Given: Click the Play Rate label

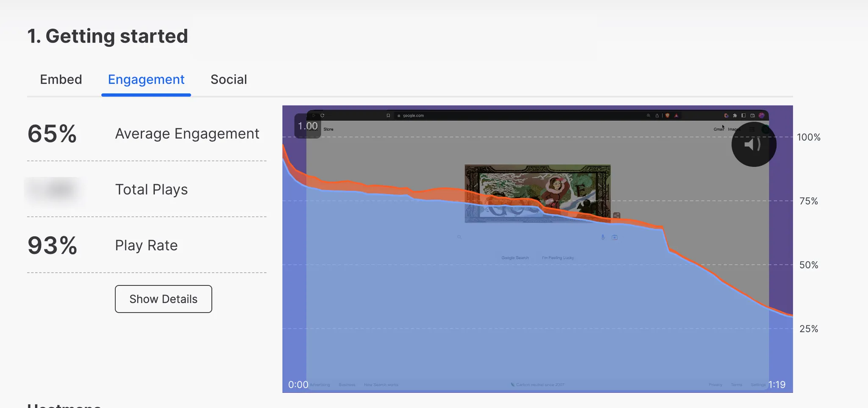Looking at the screenshot, I should (146, 245).
